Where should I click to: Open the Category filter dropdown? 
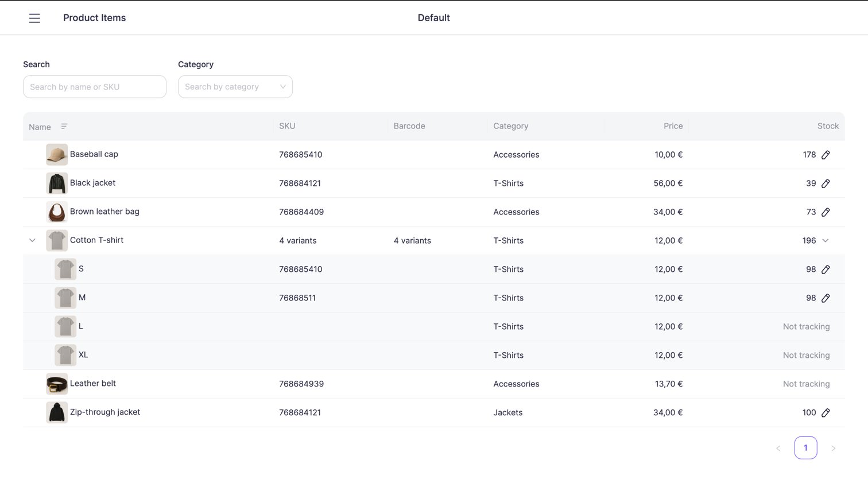(235, 87)
